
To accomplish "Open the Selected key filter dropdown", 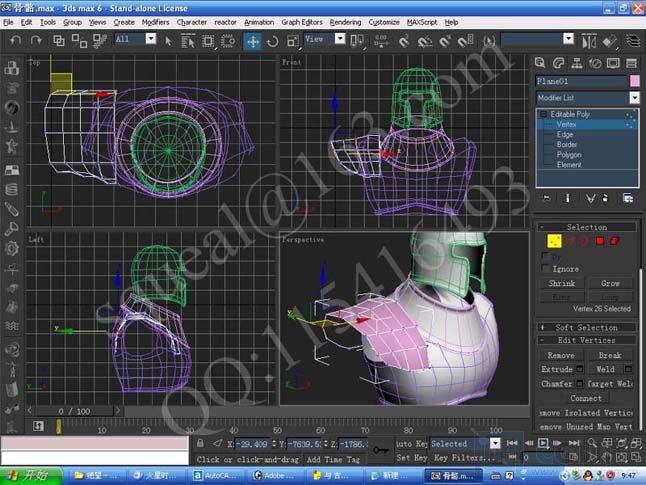I will click(495, 443).
